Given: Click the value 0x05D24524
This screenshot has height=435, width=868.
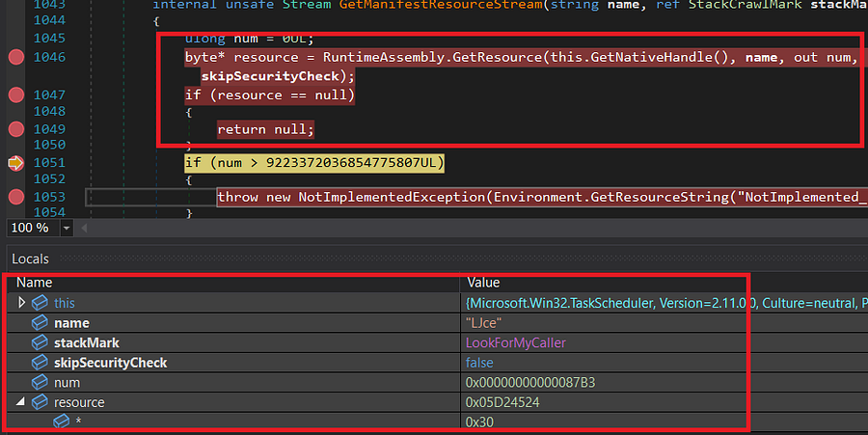Looking at the screenshot, I should 502,403.
